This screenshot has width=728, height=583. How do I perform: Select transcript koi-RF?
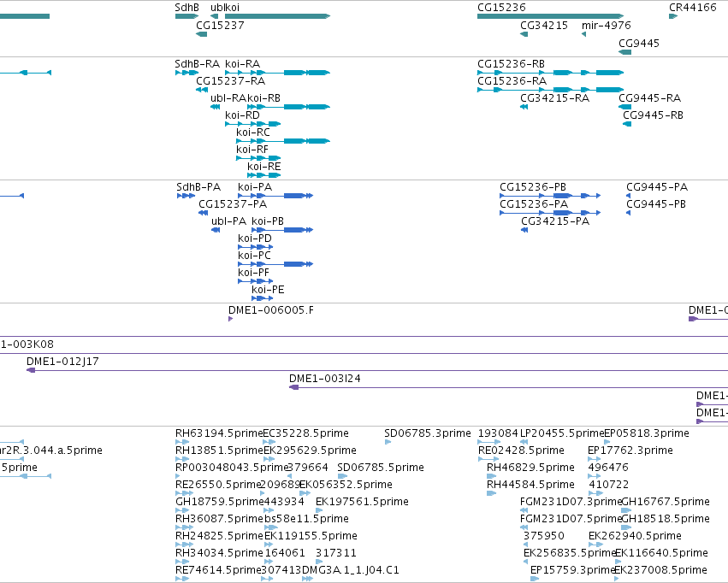point(252,150)
